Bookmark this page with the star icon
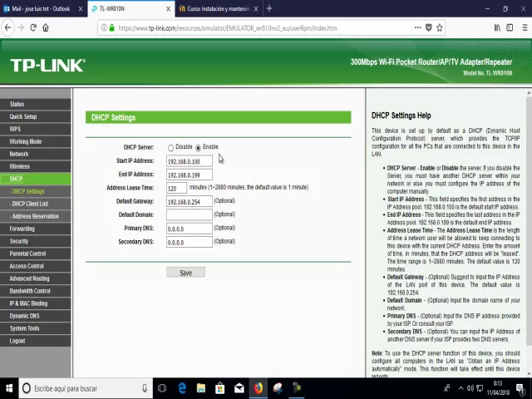This screenshot has width=532, height=399. click(x=440, y=27)
